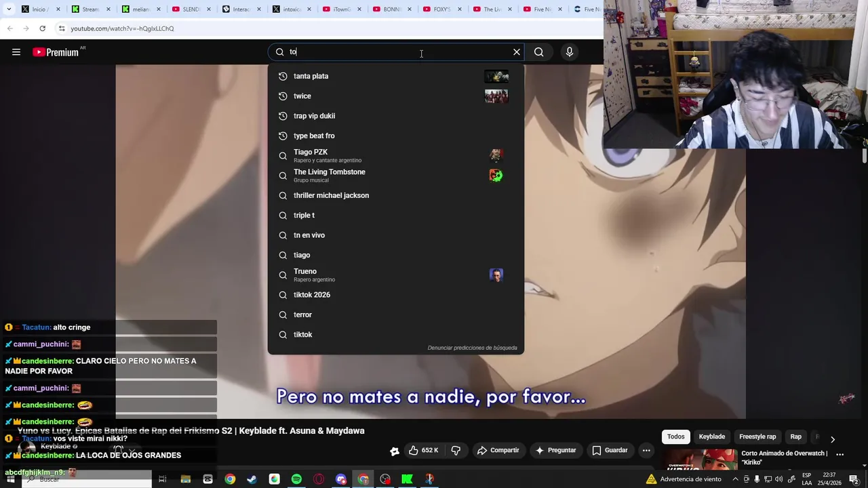Like the video with thumbs-up 652 K
Image resolution: width=868 pixels, height=488 pixels.
point(423,450)
